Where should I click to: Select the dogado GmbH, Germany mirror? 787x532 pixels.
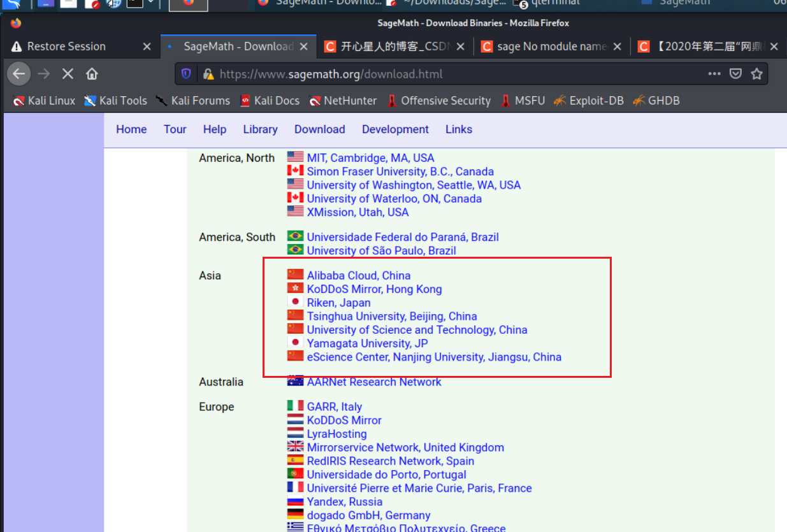pos(369,515)
